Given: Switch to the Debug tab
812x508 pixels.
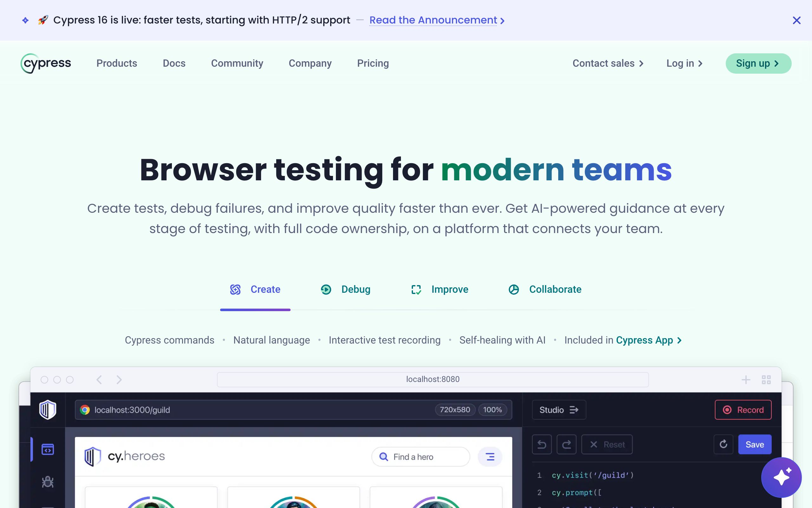Looking at the screenshot, I should click(x=346, y=289).
